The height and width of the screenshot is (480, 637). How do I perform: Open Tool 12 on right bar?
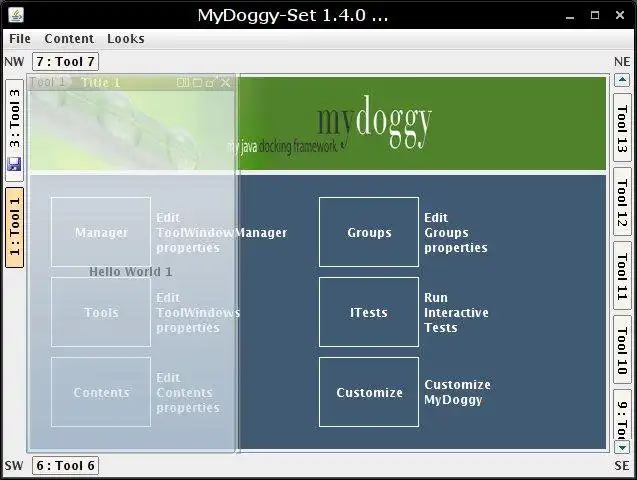622,202
